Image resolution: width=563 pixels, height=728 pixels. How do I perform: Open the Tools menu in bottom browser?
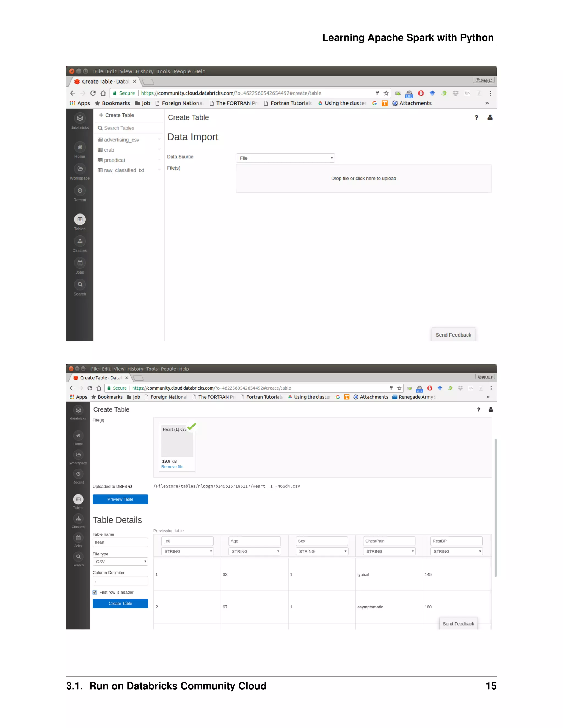[152, 369]
